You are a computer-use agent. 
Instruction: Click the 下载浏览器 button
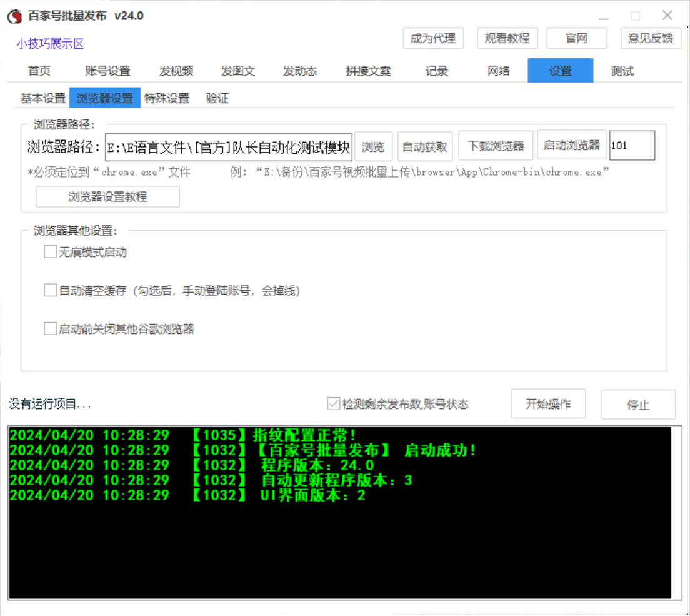pos(496,146)
